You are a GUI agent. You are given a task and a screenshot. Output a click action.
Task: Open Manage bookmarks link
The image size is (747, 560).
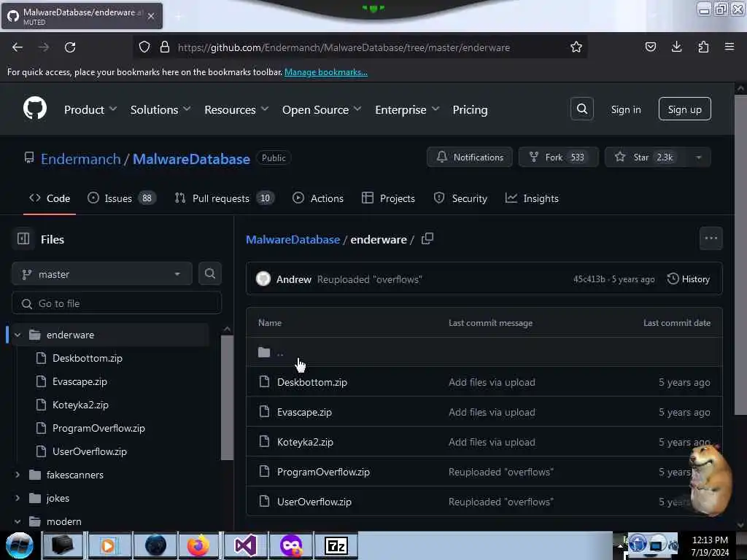click(326, 72)
